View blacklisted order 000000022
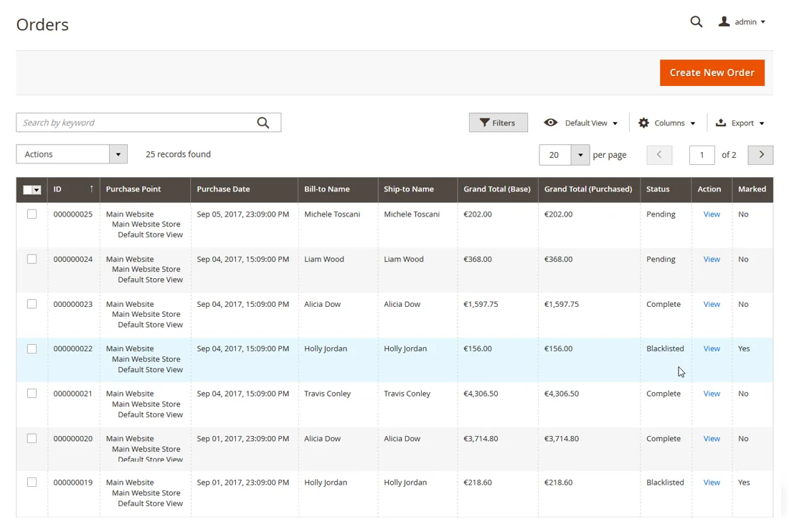 (712, 348)
